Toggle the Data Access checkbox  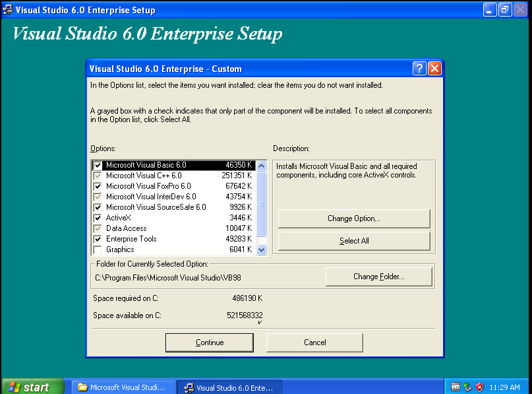(98, 228)
